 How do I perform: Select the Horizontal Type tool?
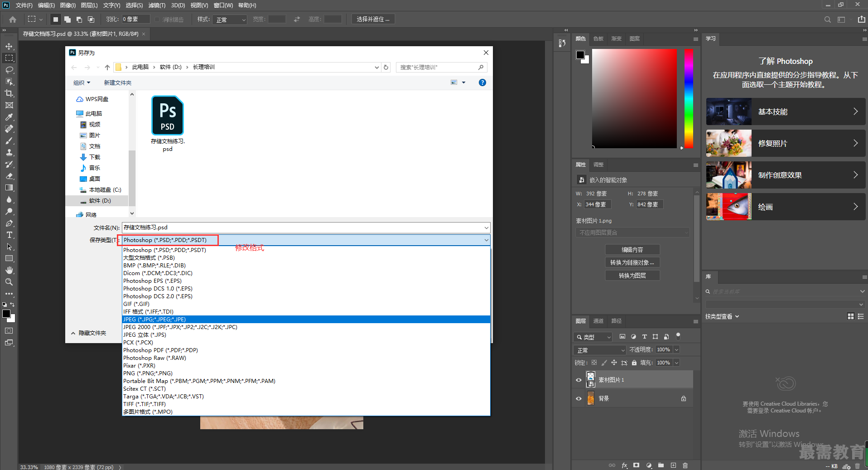[x=9, y=235]
